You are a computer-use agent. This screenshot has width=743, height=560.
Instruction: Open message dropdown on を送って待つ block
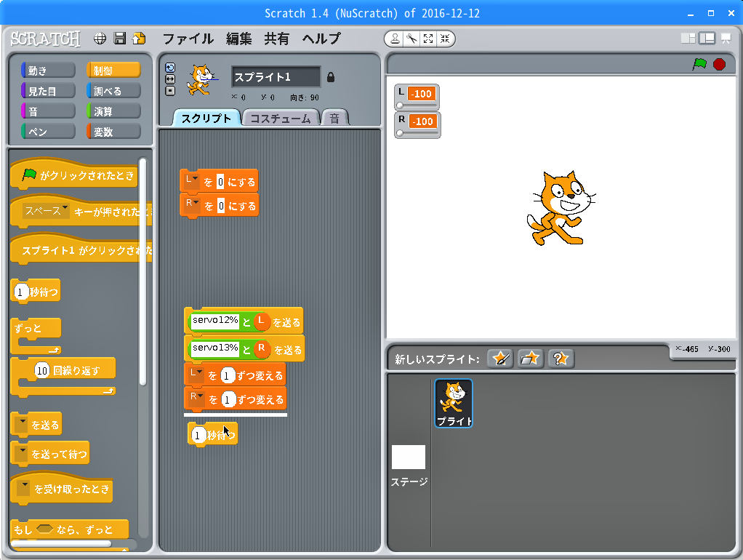click(x=21, y=454)
